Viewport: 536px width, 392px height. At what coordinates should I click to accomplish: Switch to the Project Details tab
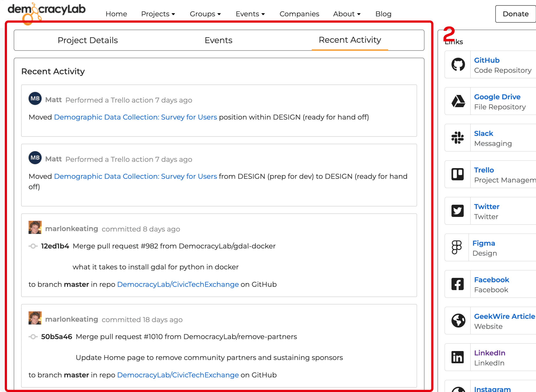88,40
